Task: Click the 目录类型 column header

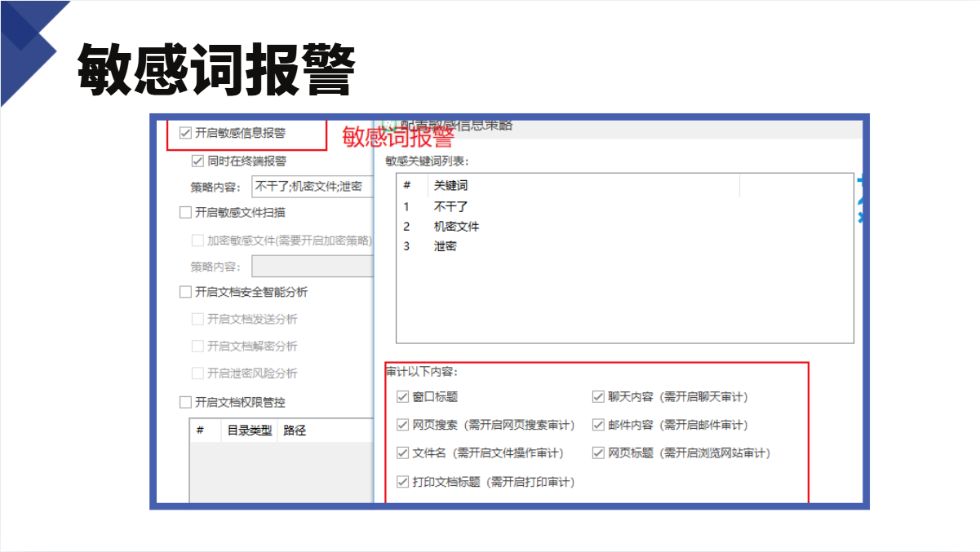Action: 249,431
